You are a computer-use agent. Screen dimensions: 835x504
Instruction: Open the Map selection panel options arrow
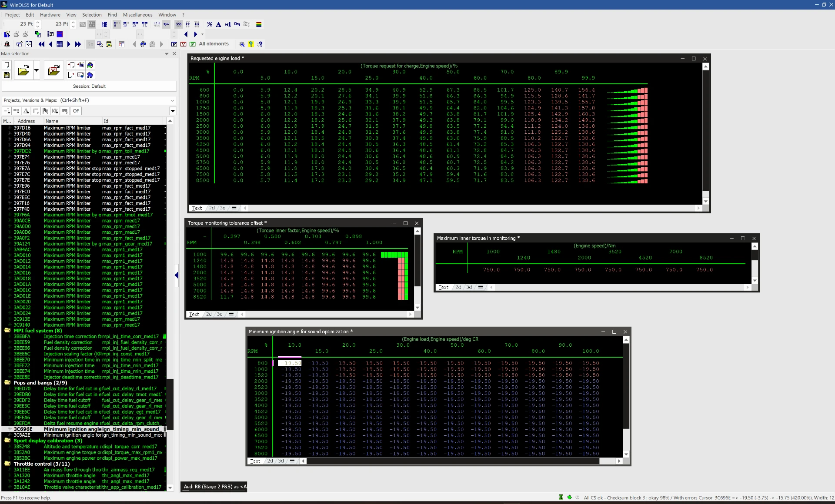167,54
